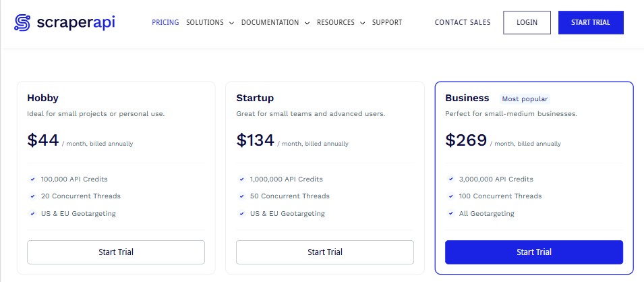Click the 100 Concurrent Threads text
Image resolution: width=644 pixels, height=282 pixels.
[500, 196]
